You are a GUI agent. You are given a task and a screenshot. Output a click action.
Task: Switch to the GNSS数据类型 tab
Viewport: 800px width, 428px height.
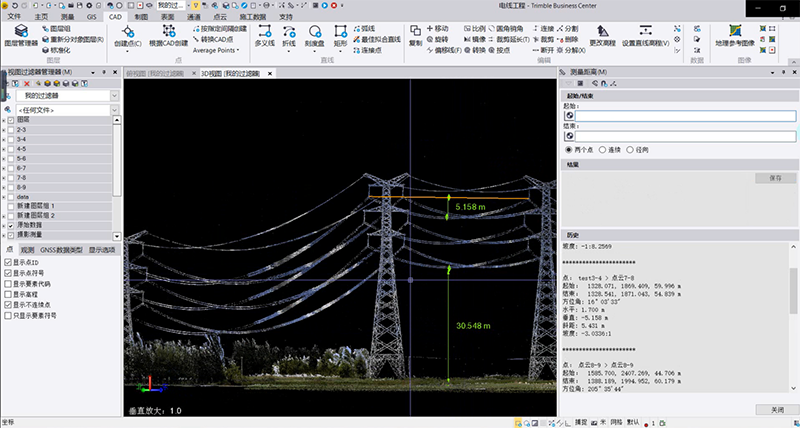61,250
